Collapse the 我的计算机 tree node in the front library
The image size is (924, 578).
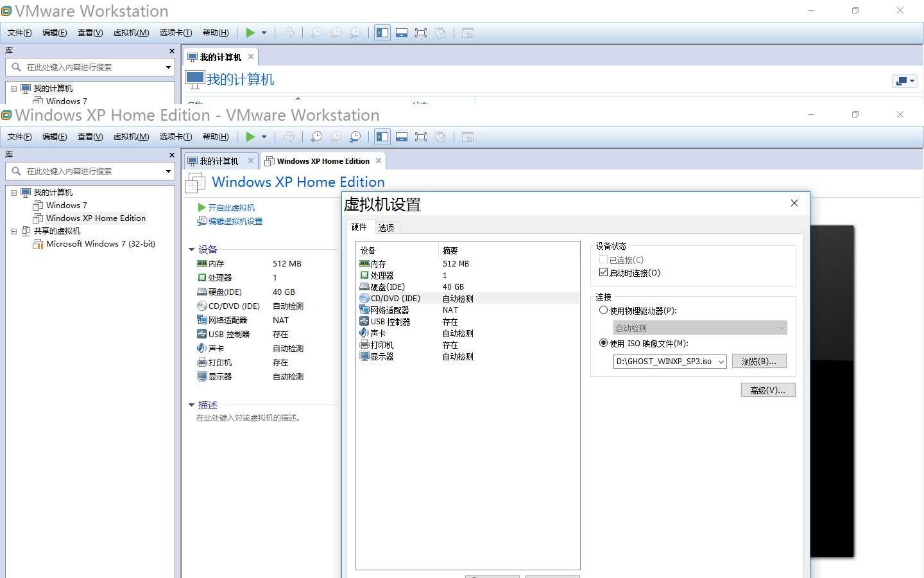(13, 193)
